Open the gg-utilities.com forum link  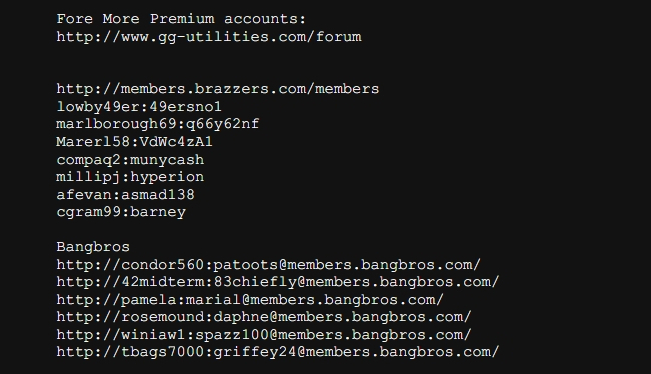(209, 37)
